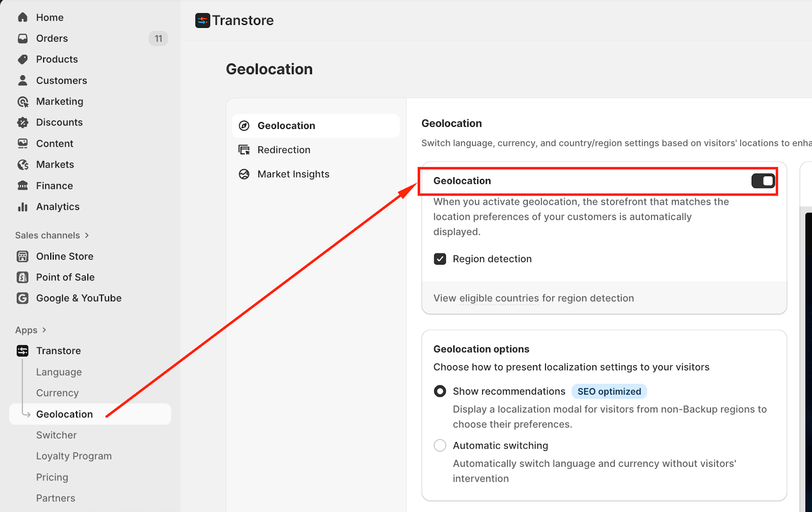Click the Transtore logo in header
Viewport: 812px width, 512px height.
[202, 20]
